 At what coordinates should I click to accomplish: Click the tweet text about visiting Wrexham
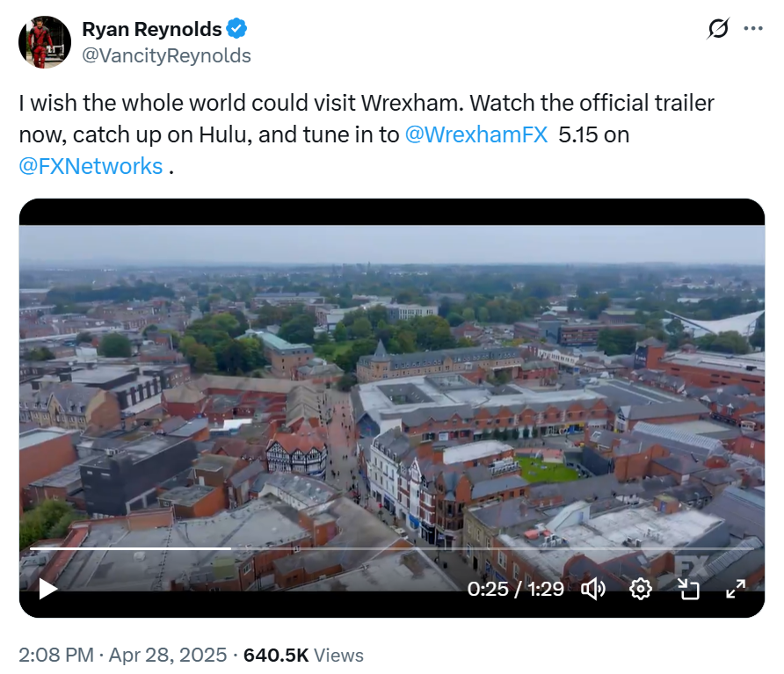[367, 104]
